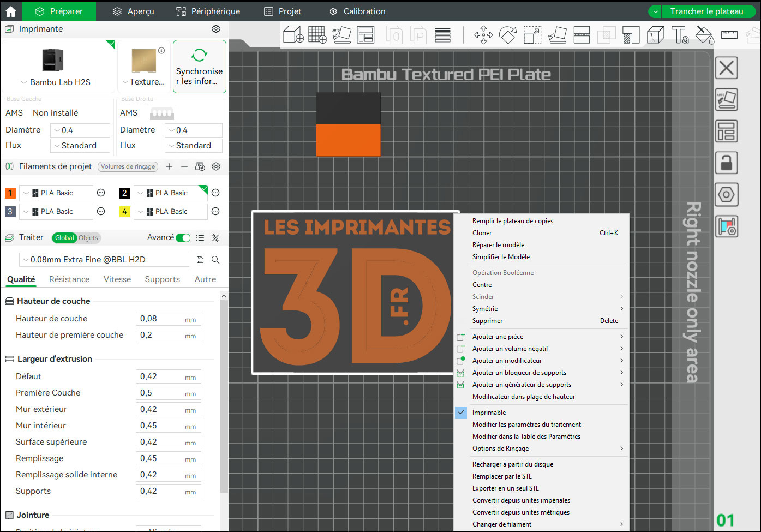Open the 0.08mm Extra Fine preset dropdown

[104, 260]
